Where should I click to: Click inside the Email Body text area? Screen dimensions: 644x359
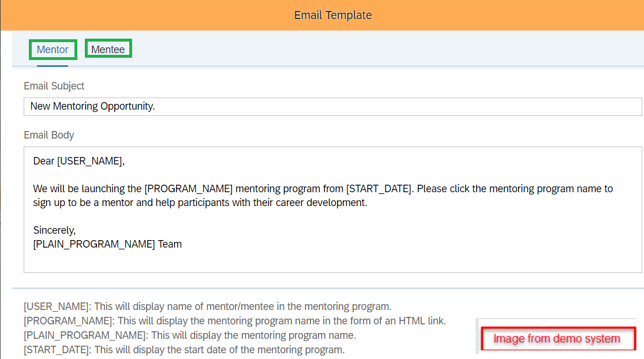point(333,210)
